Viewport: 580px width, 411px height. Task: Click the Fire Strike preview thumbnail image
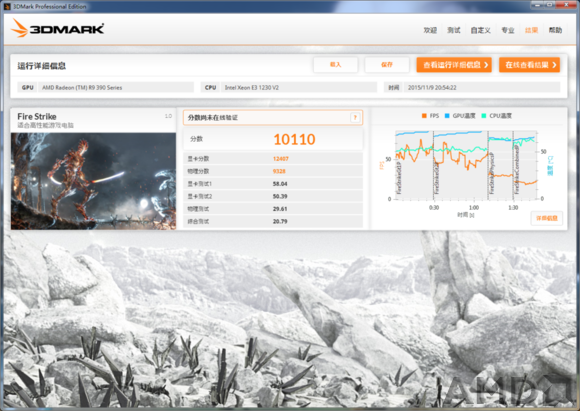pos(93,181)
